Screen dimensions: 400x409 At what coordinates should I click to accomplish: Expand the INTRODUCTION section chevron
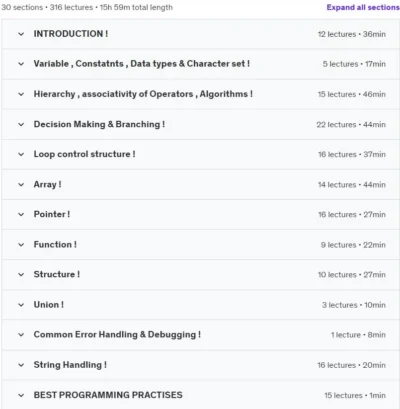pos(21,34)
